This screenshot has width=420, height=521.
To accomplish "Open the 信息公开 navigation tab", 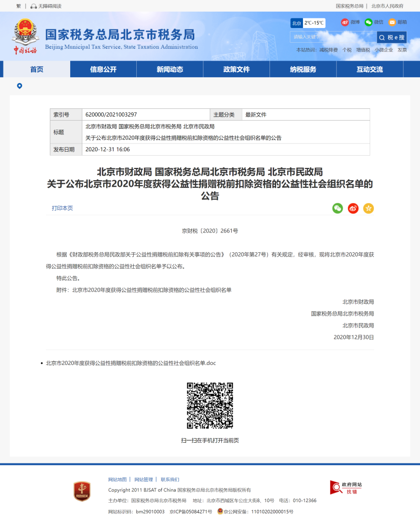I will tap(103, 69).
